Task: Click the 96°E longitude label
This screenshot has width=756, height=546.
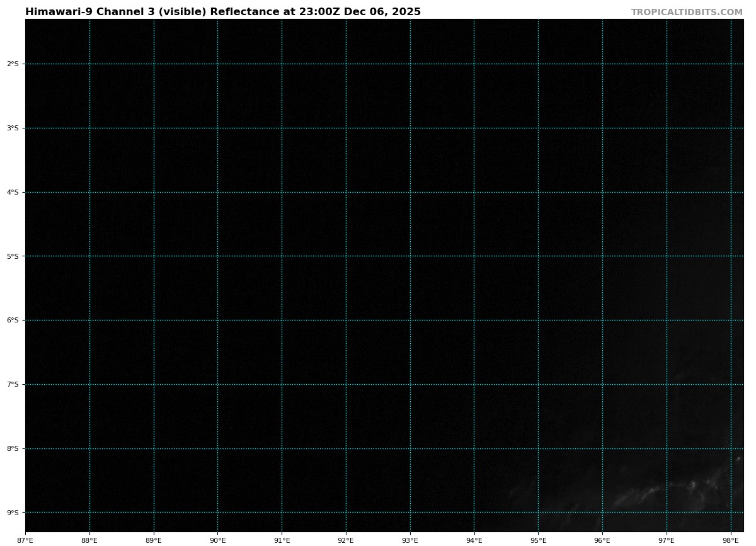Action: (x=602, y=540)
